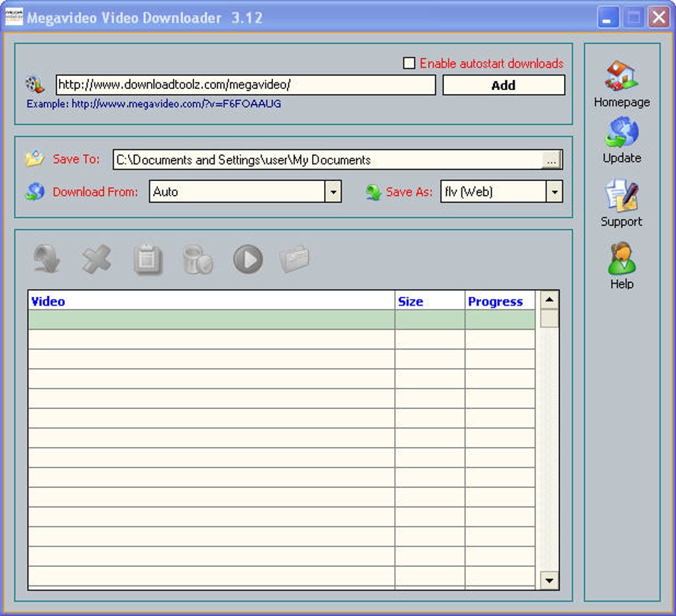
Task: Click the Help label
Action: pyautogui.click(x=622, y=284)
